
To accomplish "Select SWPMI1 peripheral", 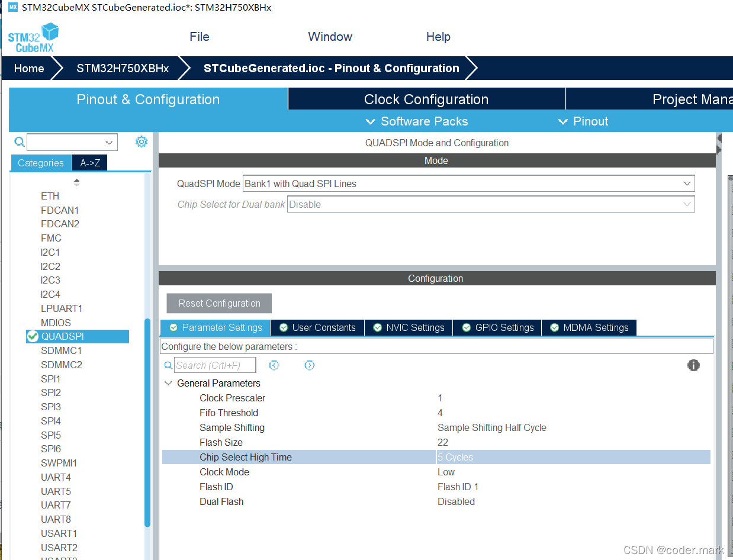I will click(x=59, y=463).
